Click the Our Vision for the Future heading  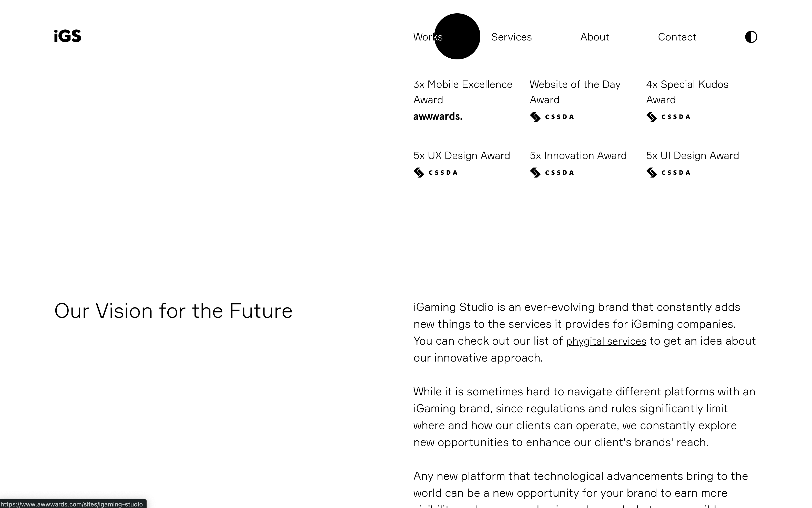[x=173, y=311]
